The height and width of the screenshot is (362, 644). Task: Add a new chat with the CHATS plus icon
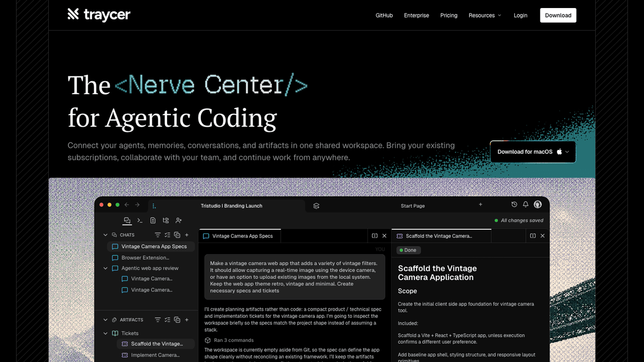[187, 235]
